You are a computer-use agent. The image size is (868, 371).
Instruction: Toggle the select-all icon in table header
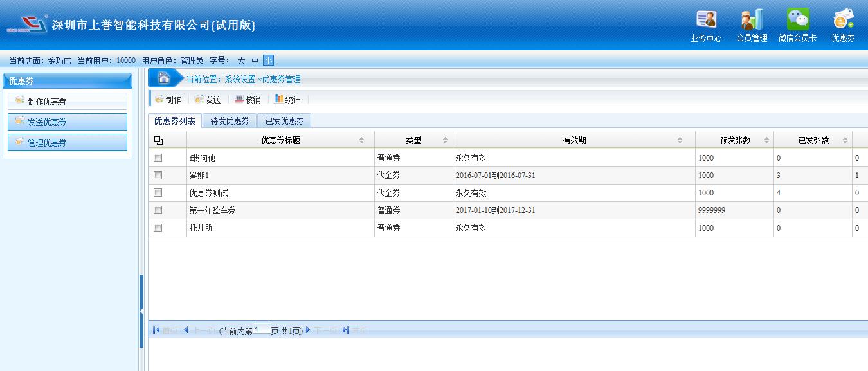159,140
